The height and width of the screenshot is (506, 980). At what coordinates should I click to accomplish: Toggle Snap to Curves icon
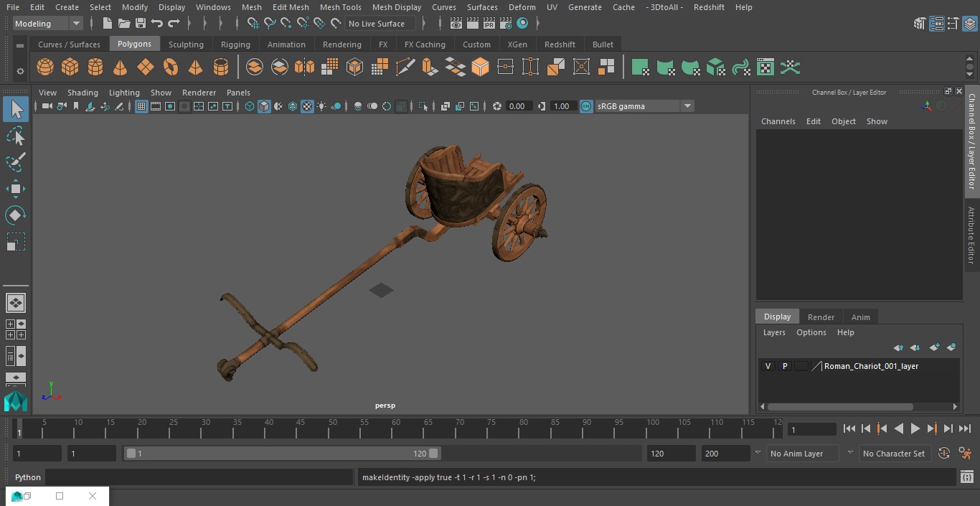click(270, 24)
